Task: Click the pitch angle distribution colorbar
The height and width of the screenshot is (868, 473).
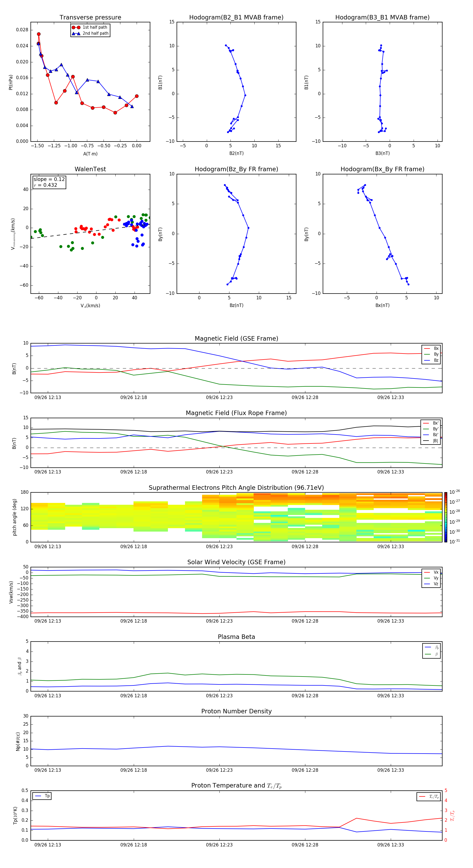Action: [445, 517]
